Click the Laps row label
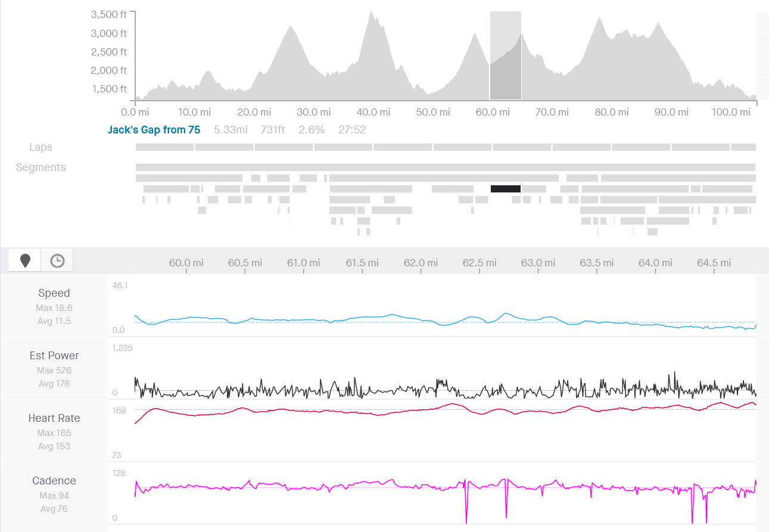This screenshot has height=532, width=769. point(41,147)
